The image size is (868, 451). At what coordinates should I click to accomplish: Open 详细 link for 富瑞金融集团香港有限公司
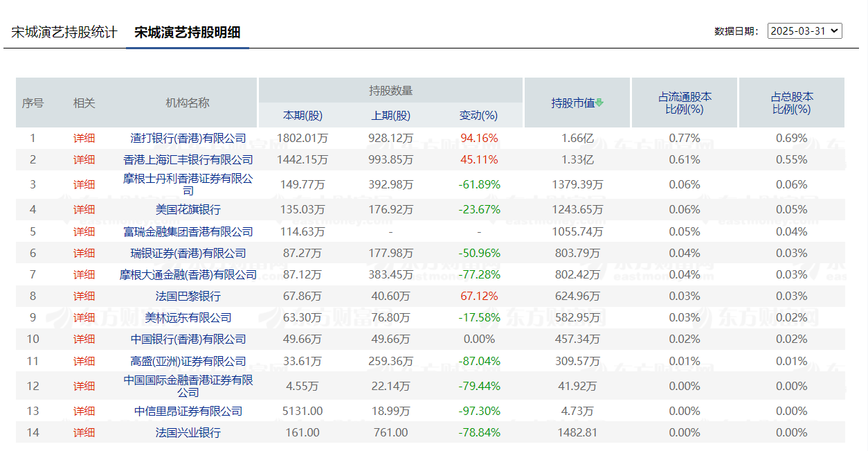point(84,231)
